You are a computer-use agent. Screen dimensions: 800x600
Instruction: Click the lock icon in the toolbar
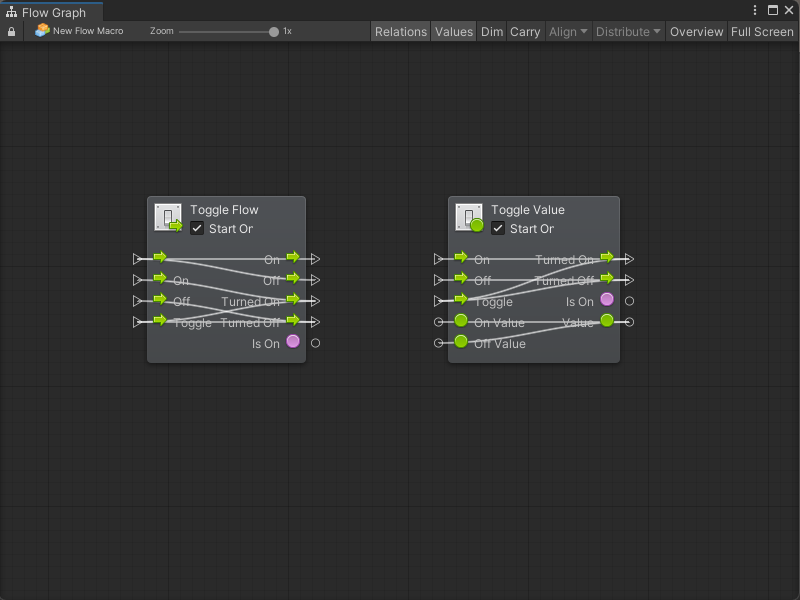(x=12, y=32)
